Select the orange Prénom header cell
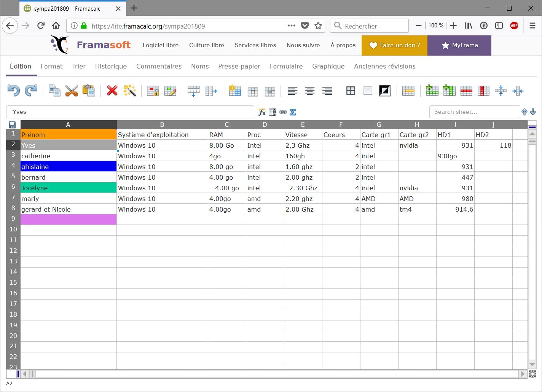Image resolution: width=542 pixels, height=392 pixels. point(69,134)
